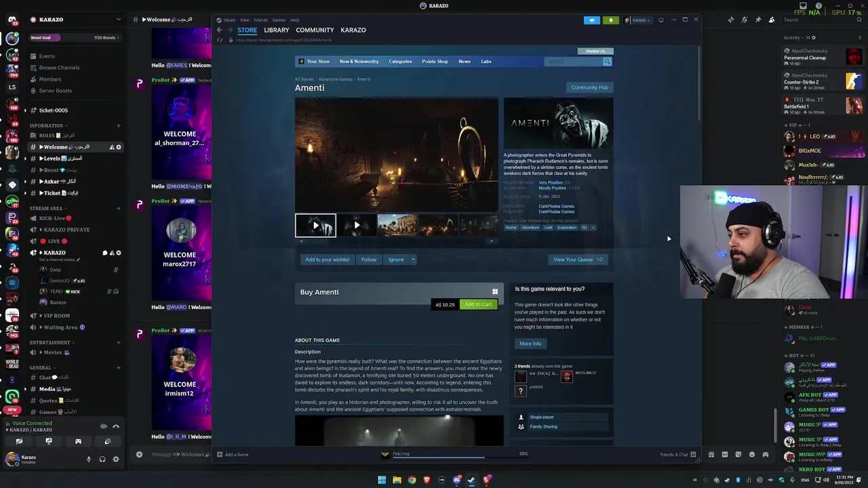Open pinned messages in Discord header
The width and height of the screenshot is (868, 488).
tap(757, 20)
